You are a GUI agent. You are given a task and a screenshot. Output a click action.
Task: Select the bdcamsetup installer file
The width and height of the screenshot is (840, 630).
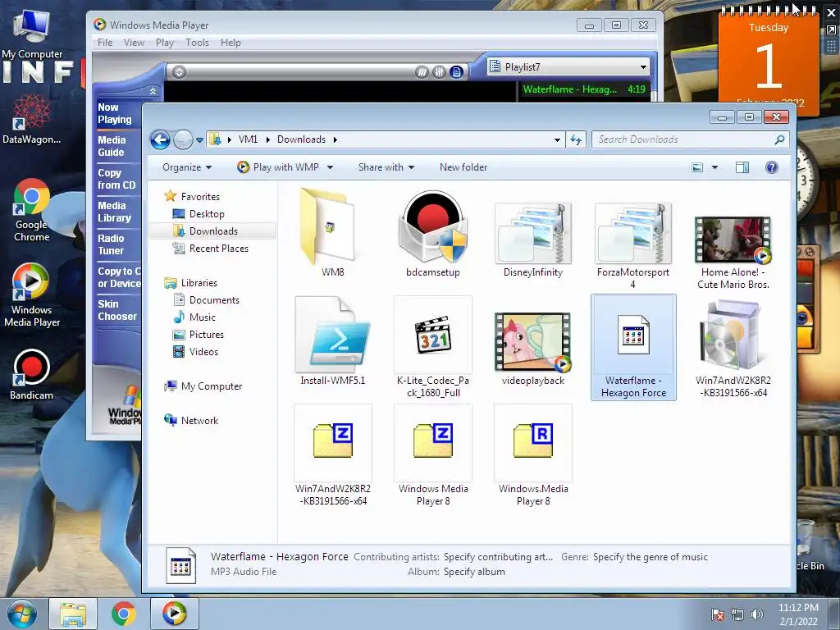tap(433, 234)
